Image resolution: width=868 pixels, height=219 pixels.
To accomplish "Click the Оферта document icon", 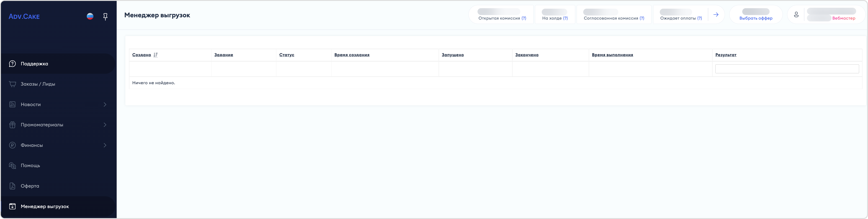I will pos(13,186).
